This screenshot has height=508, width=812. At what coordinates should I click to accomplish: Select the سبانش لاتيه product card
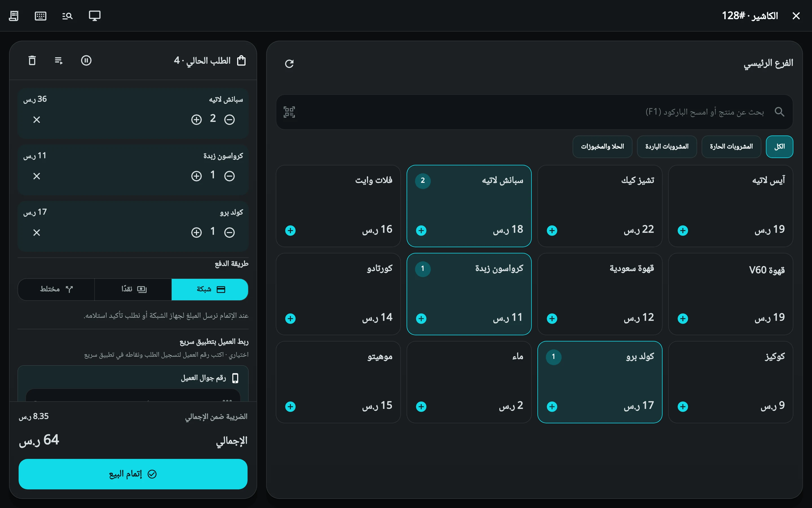pos(469,206)
